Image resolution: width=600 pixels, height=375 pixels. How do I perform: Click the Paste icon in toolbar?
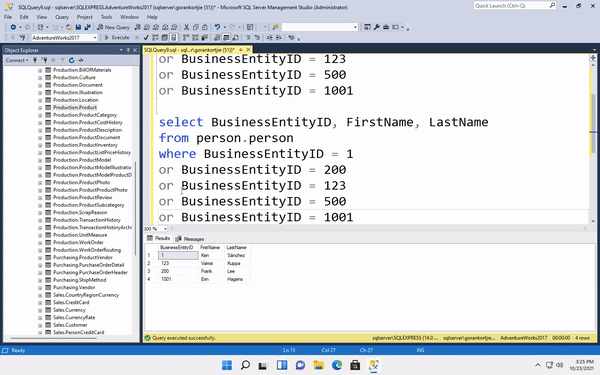205,27
